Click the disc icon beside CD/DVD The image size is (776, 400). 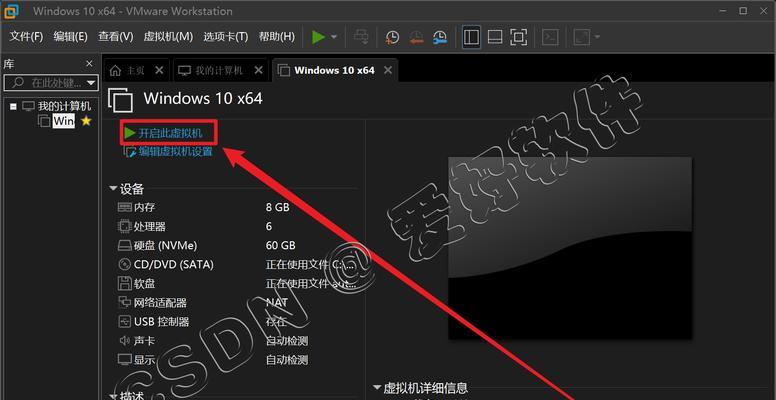(124, 264)
